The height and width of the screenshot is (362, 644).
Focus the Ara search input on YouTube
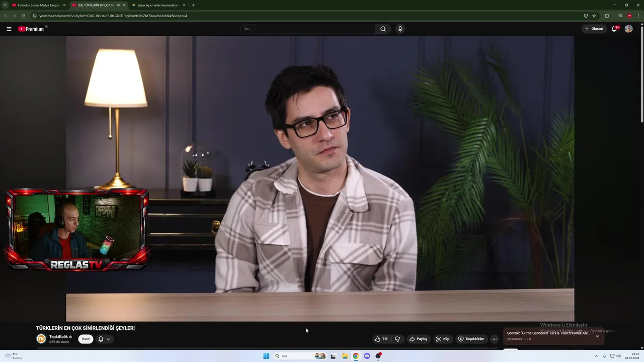tap(307, 29)
